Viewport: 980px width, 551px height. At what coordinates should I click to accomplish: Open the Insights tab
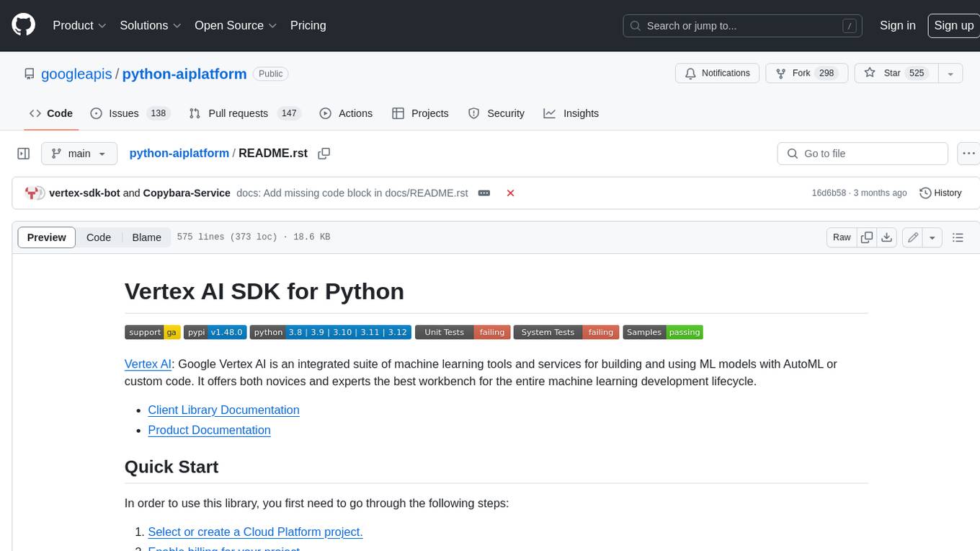(571, 113)
